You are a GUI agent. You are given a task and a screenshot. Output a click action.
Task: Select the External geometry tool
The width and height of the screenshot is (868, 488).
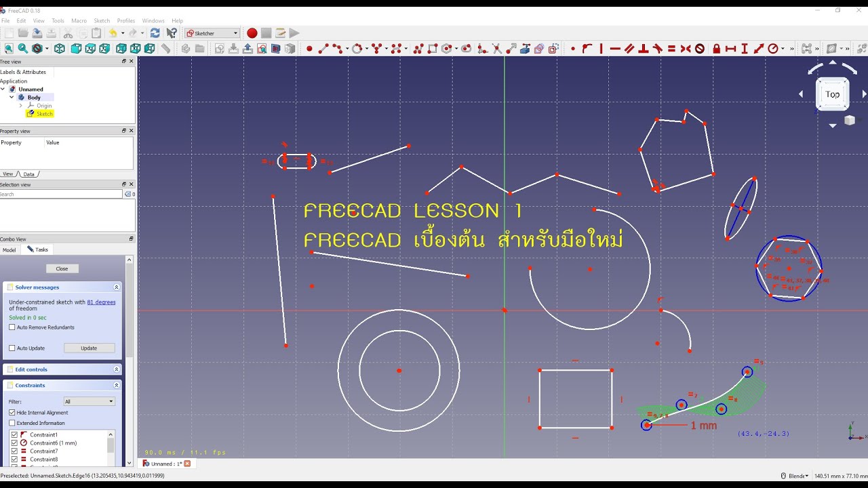click(525, 49)
